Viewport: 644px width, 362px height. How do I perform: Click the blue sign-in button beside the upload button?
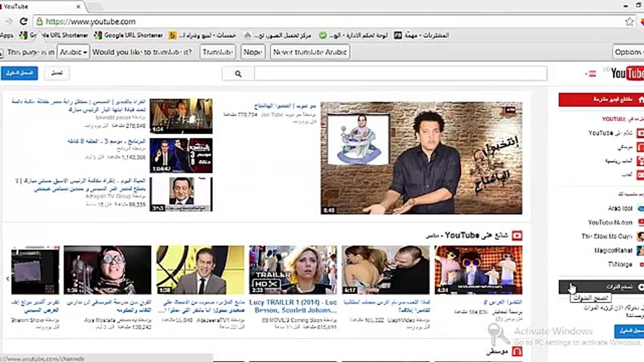tap(20, 73)
